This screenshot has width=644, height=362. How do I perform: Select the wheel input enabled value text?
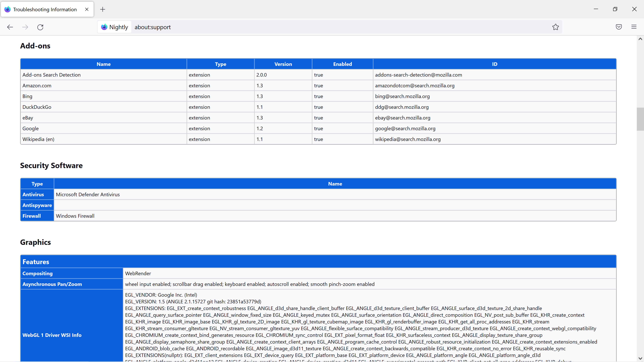coord(250,284)
